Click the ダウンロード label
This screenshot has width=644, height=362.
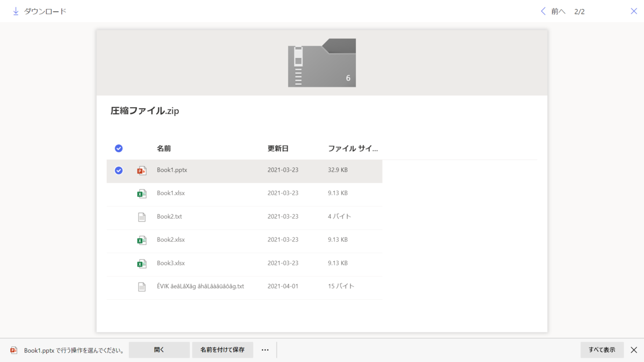[x=45, y=11]
